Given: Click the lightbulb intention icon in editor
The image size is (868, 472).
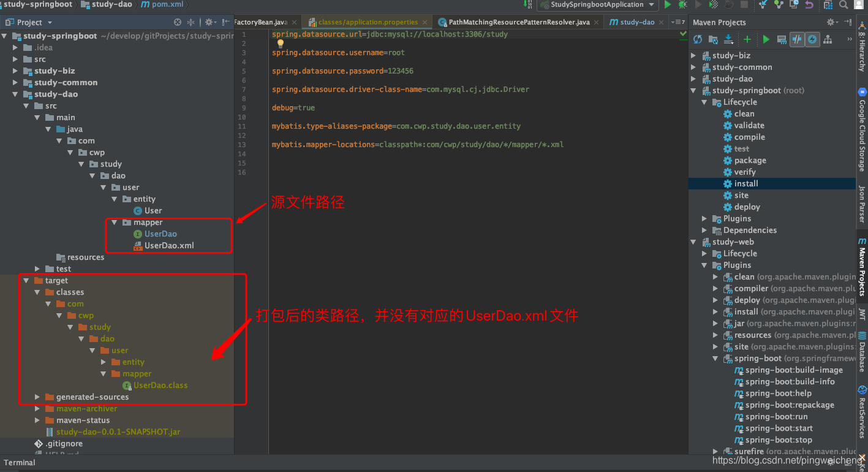Looking at the screenshot, I should tap(281, 44).
